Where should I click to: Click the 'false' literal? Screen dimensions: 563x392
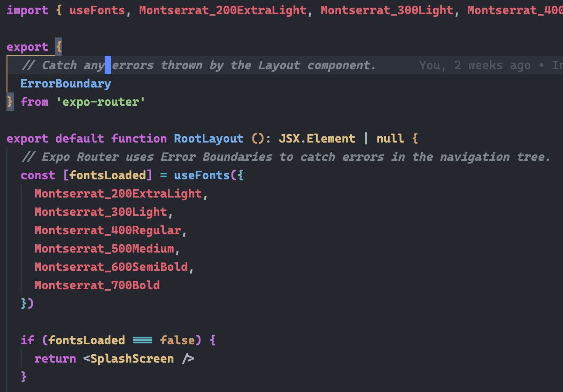177,340
